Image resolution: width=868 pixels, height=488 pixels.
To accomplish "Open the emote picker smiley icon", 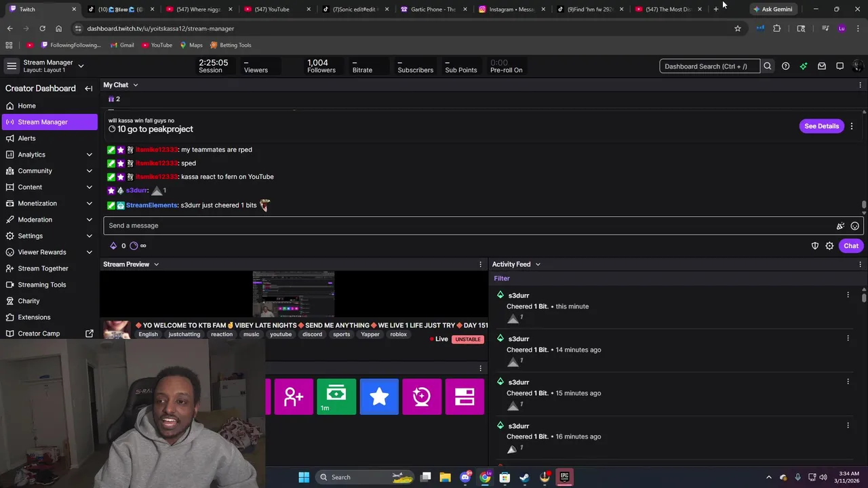I will tap(855, 226).
